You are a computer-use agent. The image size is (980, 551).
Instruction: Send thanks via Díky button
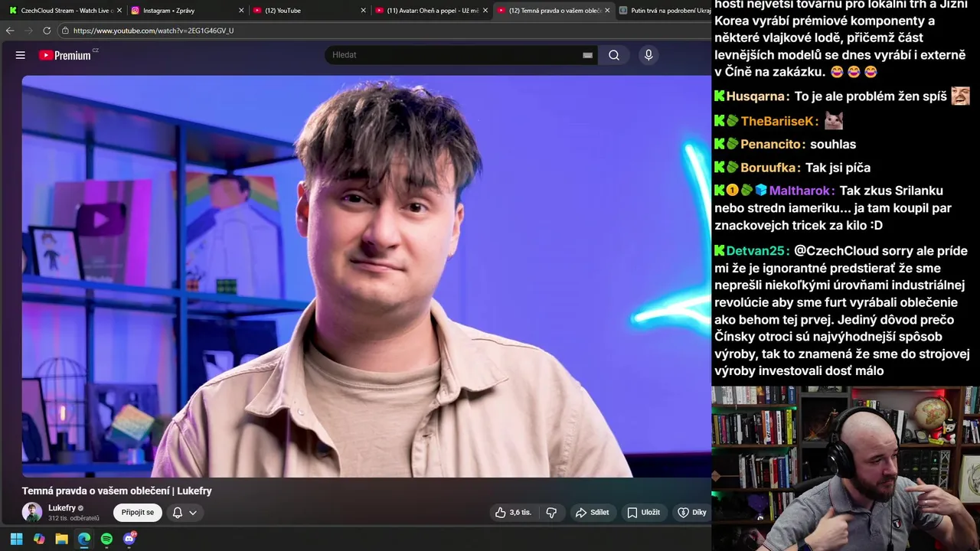(x=692, y=513)
